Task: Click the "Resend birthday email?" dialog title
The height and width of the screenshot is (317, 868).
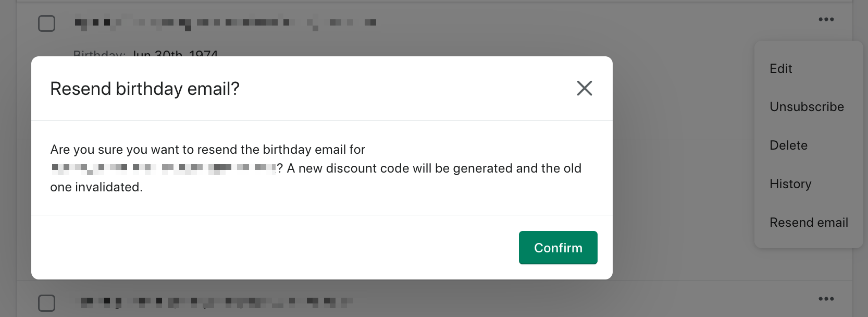Action: (x=145, y=89)
